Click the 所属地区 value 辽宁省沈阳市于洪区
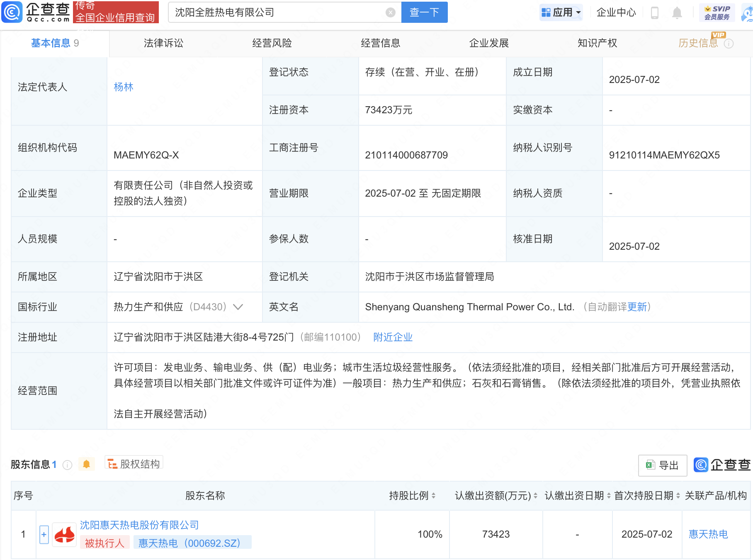The image size is (753, 560). coord(158,277)
